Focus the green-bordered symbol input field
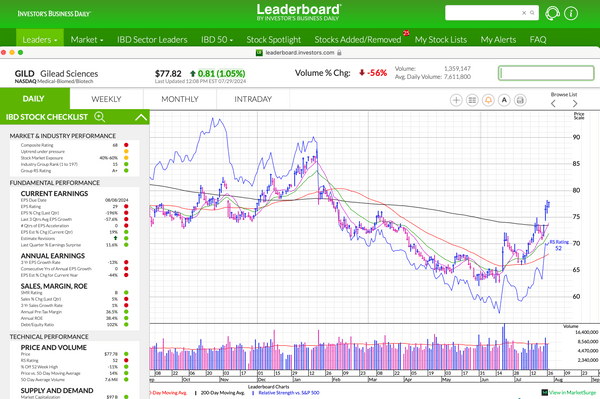This screenshot has height=399, width=600. click(546, 73)
